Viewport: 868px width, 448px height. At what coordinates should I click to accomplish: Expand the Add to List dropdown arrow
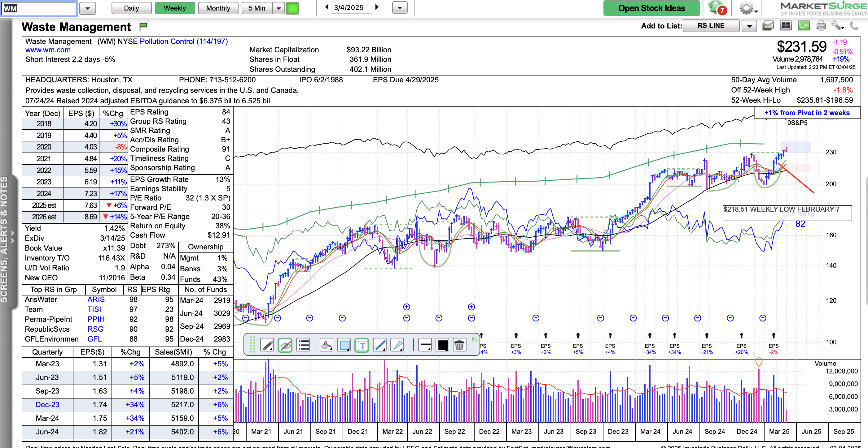tap(749, 26)
